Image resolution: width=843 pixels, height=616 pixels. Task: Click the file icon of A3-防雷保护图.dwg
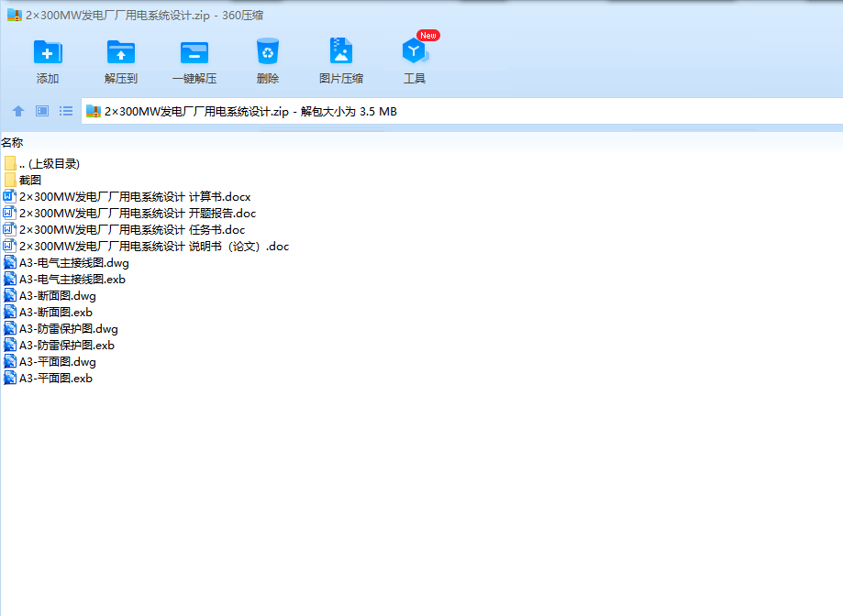10,329
